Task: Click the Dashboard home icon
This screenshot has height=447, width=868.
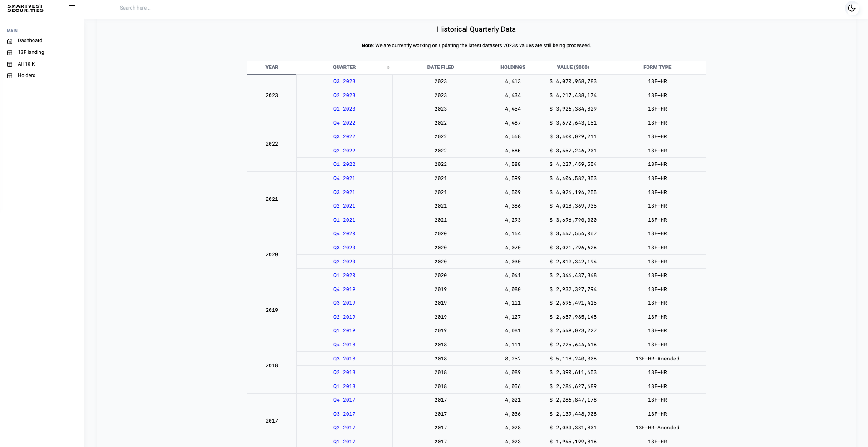Action: coord(10,41)
